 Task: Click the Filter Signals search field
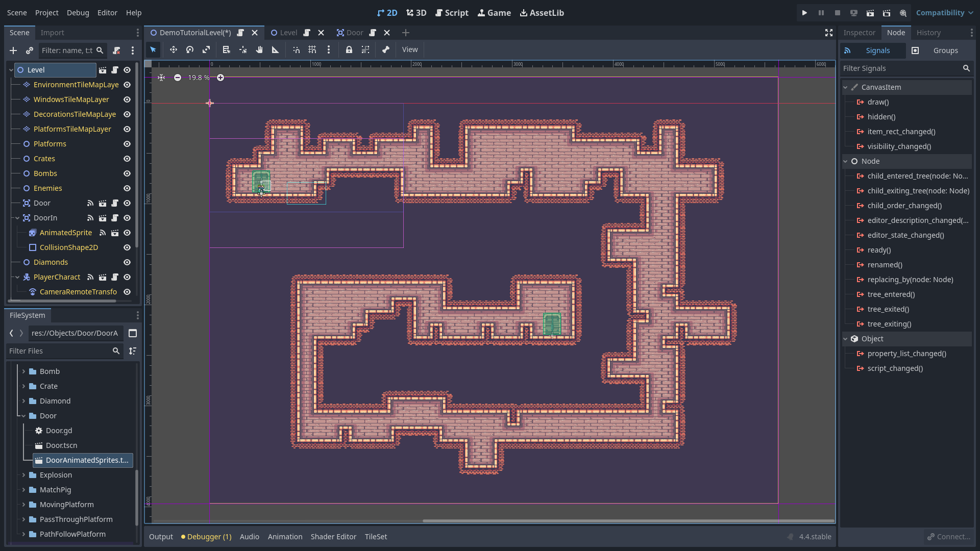[900, 68]
